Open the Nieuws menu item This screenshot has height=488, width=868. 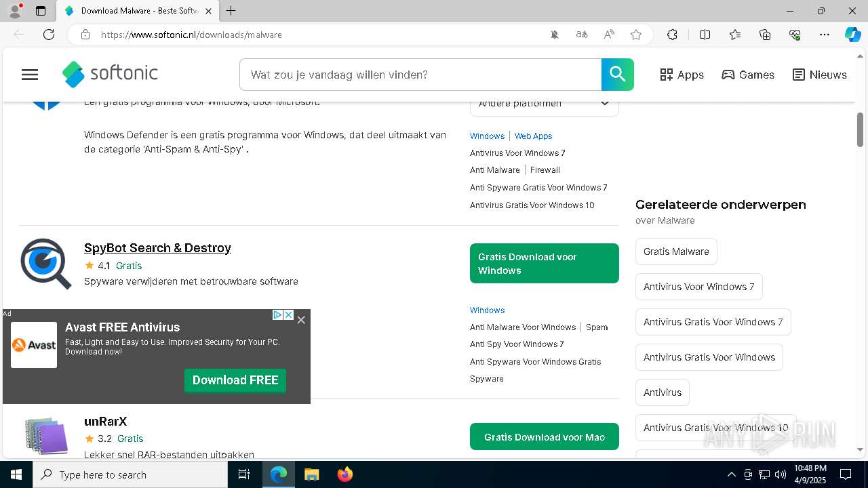point(820,75)
